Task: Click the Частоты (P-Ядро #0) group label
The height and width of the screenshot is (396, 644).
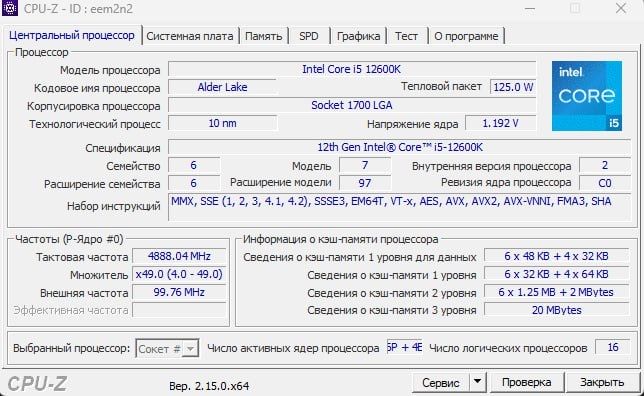Action: [x=69, y=239]
